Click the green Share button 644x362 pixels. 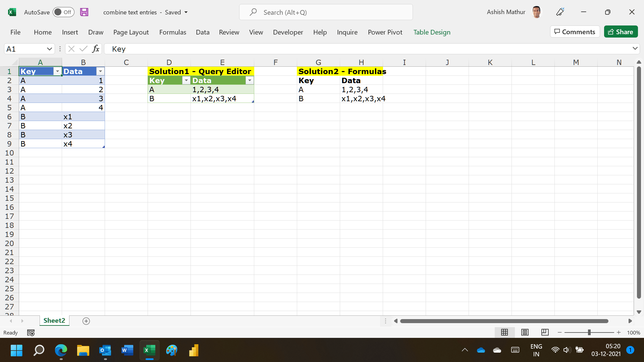(x=621, y=32)
